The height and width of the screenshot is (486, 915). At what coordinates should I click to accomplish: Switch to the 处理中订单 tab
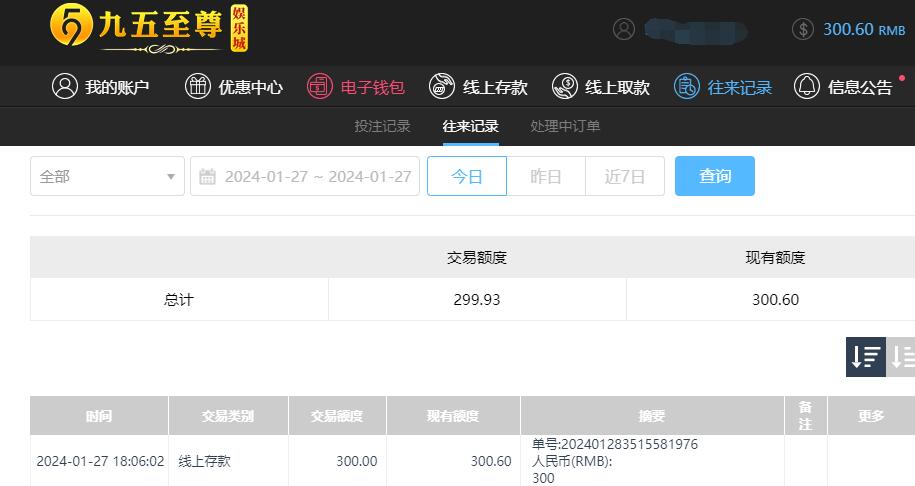pos(565,126)
